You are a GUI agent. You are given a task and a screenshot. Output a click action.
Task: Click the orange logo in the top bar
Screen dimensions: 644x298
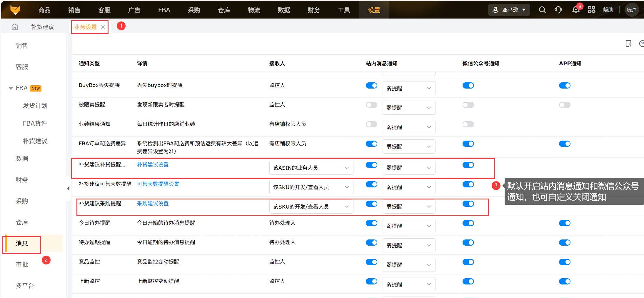point(15,10)
